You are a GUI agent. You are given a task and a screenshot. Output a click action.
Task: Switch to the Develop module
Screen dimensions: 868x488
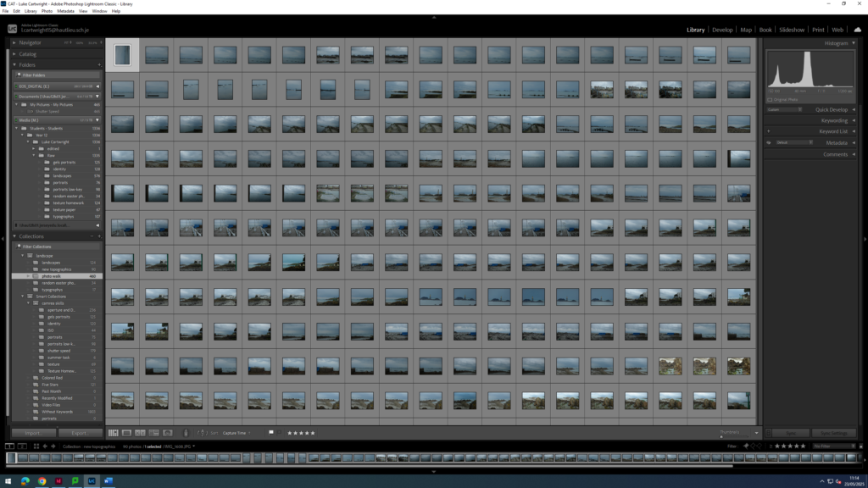click(722, 30)
